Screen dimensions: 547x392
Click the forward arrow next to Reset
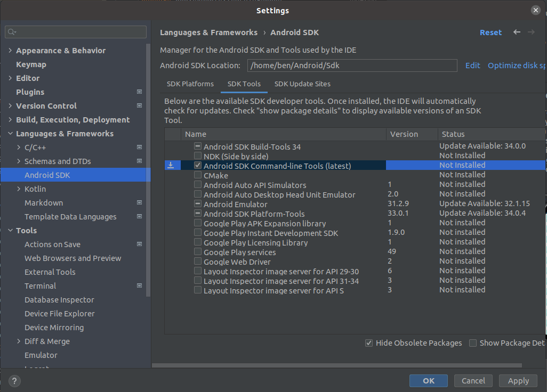pyautogui.click(x=531, y=32)
